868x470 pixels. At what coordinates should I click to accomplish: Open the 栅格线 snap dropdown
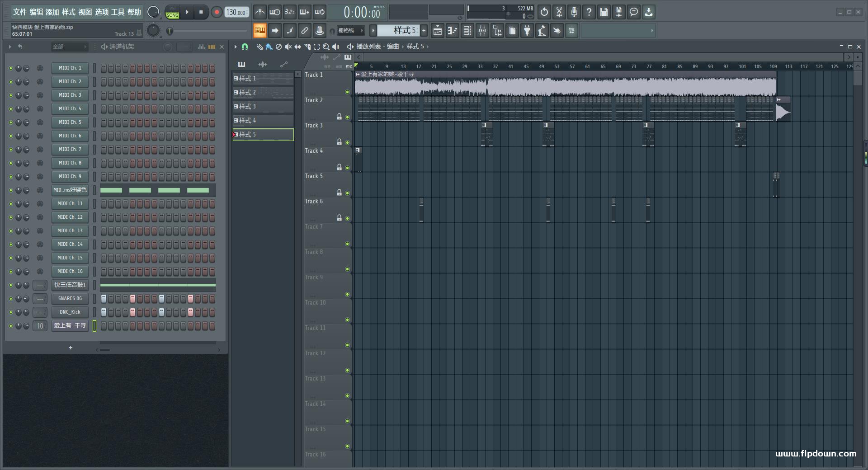(x=350, y=31)
